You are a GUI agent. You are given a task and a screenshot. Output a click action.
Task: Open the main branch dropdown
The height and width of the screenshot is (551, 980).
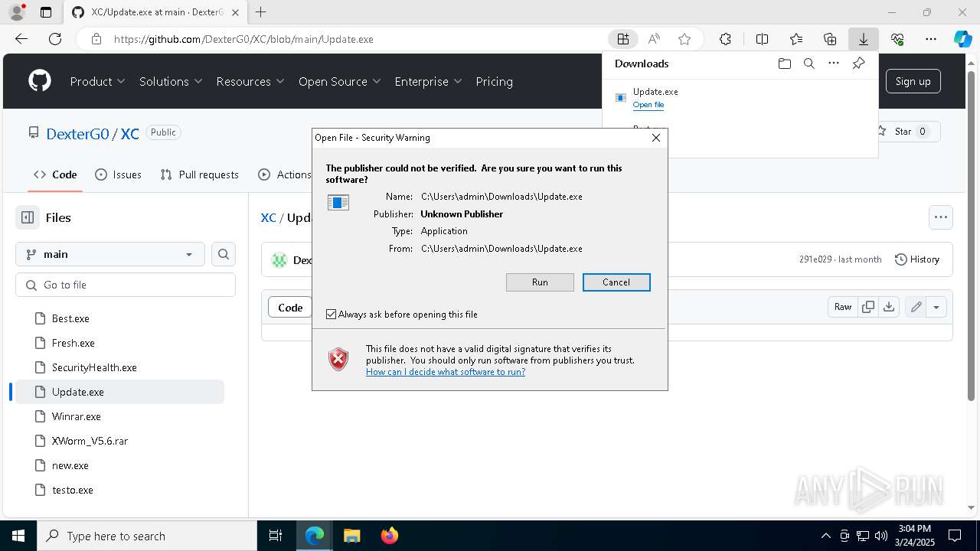[110, 254]
